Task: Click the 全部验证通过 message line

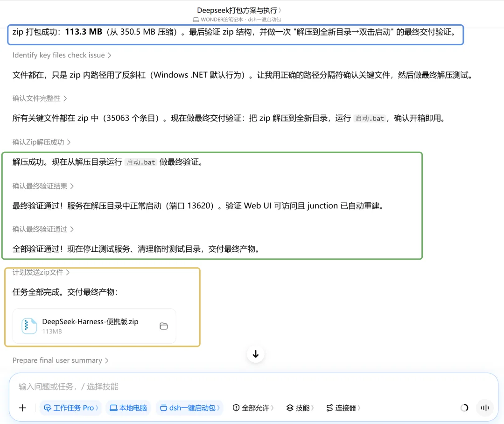Action: pyautogui.click(x=136, y=249)
